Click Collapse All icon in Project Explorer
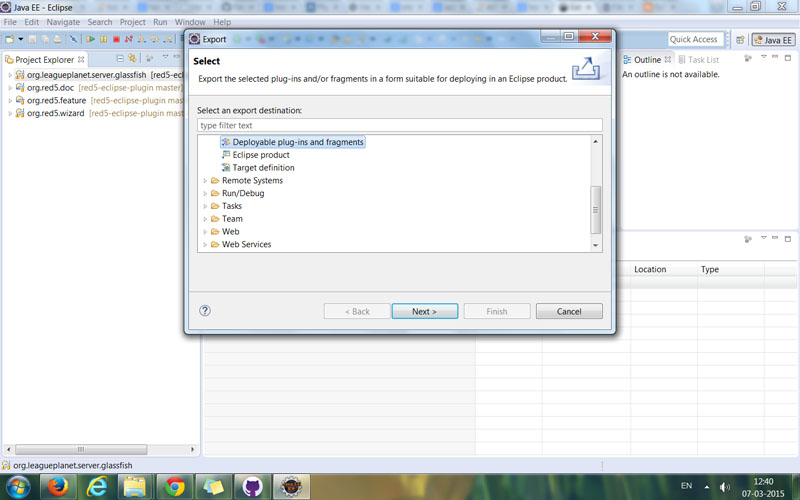Screen dimensions: 800x500 tap(120, 60)
